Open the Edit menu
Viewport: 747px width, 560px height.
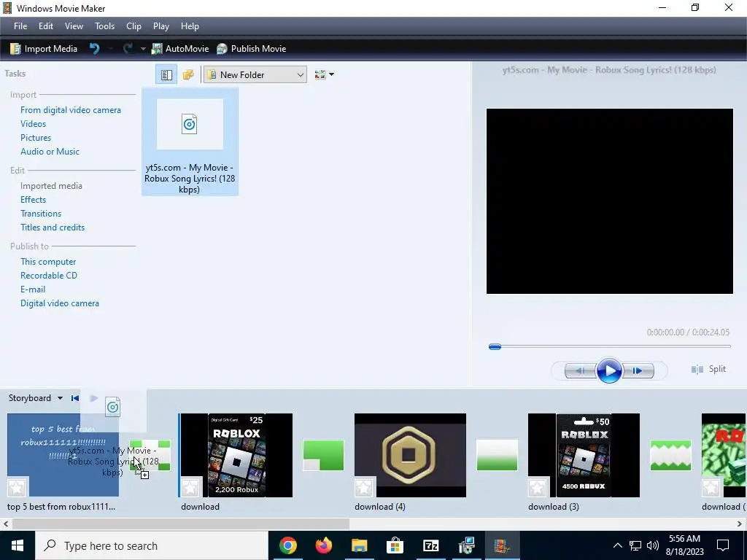tap(46, 26)
